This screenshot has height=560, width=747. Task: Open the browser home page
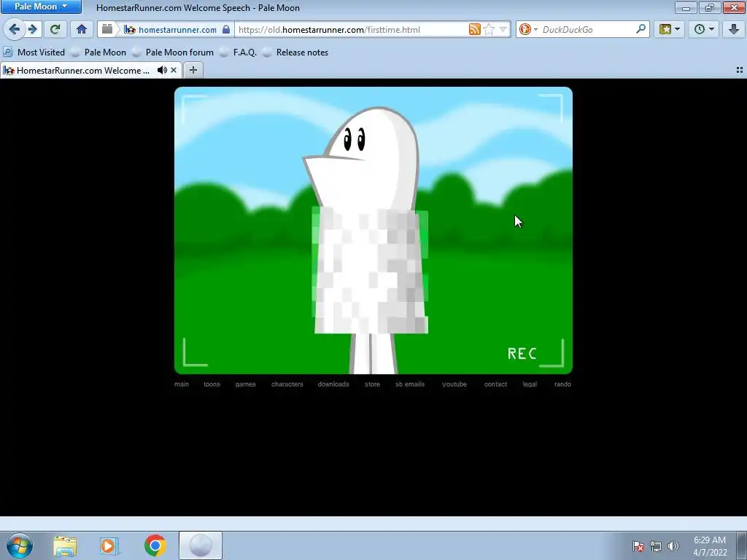82,29
